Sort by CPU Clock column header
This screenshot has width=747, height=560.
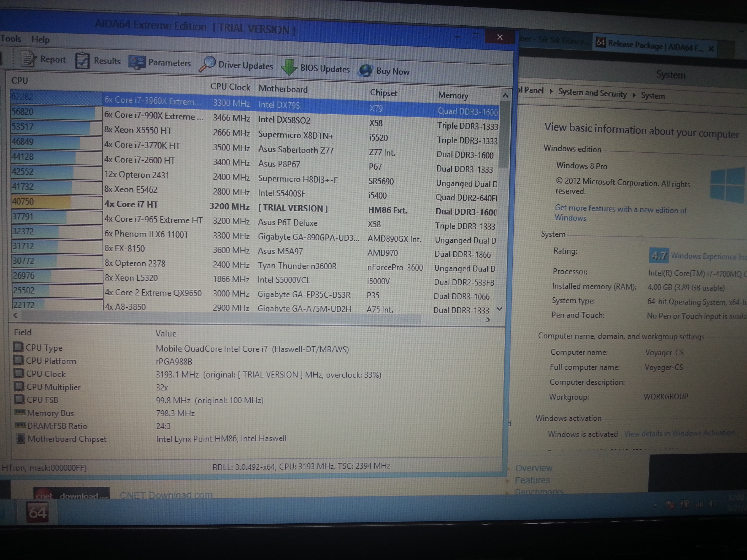click(230, 87)
